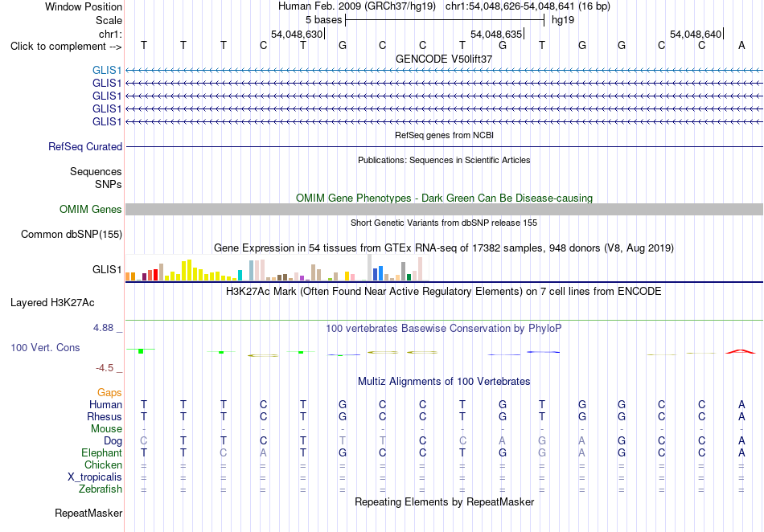Select the Chicken species row label
The height and width of the screenshot is (532, 764).
[103, 464]
